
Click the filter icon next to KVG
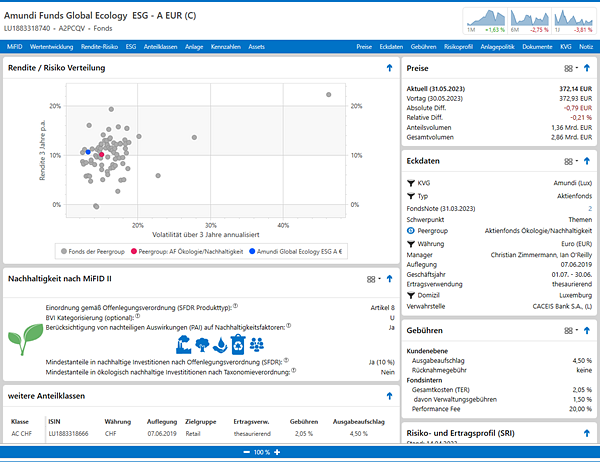click(411, 183)
